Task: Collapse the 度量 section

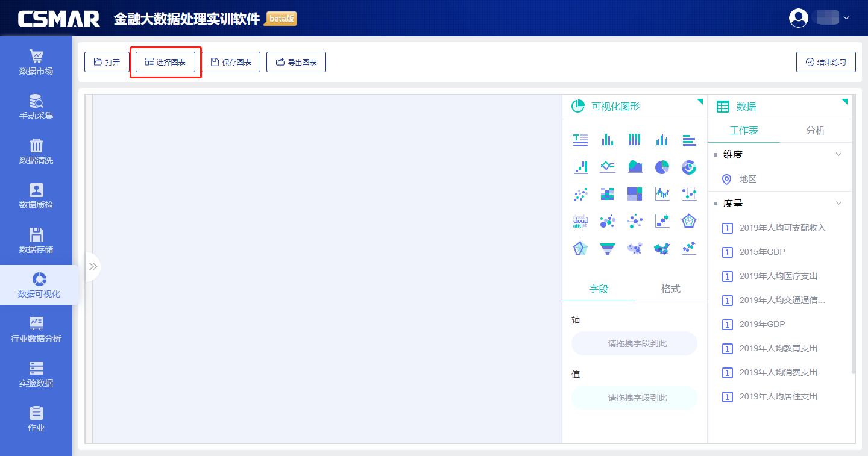Action: pyautogui.click(x=838, y=204)
